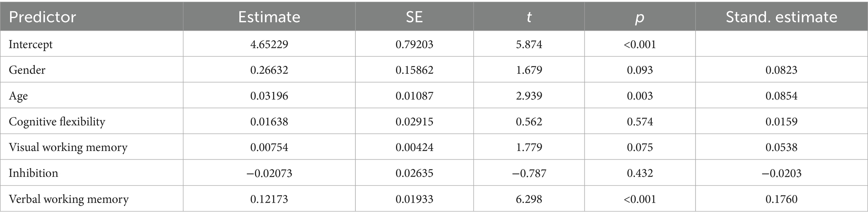Select the Age row label
The image size is (868, 219).
click(x=18, y=96)
